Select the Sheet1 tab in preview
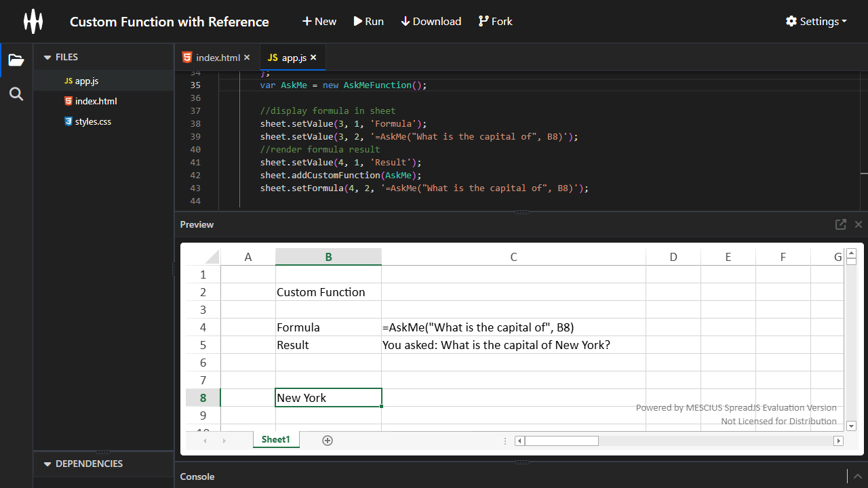This screenshot has height=488, width=868. click(x=275, y=439)
